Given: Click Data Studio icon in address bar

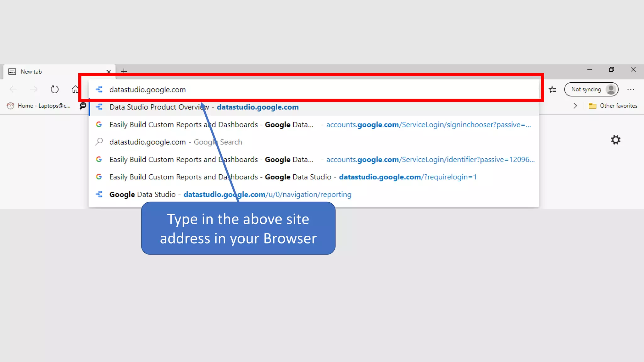Looking at the screenshot, I should click(99, 90).
